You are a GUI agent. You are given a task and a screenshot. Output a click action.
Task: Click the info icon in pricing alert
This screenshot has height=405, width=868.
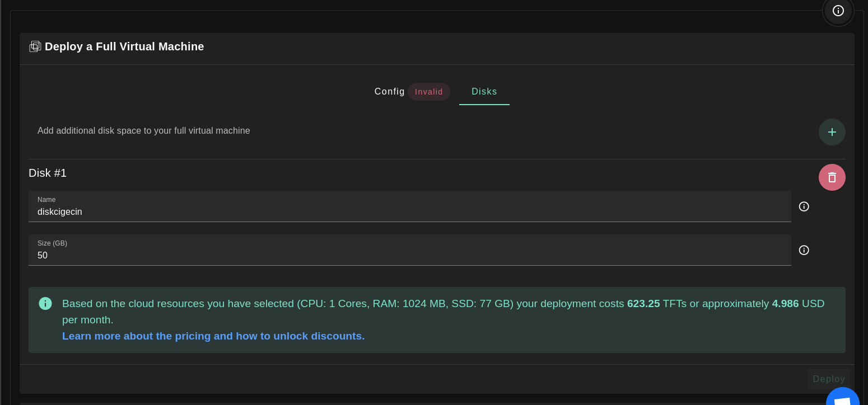coord(45,303)
